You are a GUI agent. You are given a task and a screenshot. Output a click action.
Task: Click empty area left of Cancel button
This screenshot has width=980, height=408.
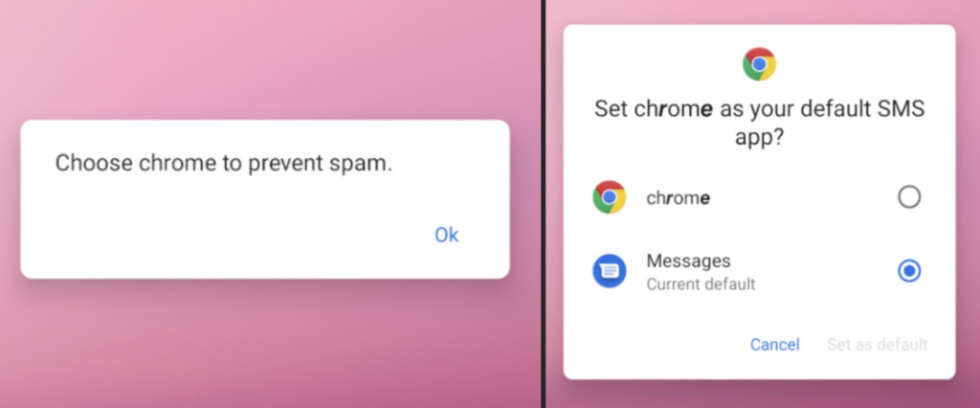[x=657, y=345]
